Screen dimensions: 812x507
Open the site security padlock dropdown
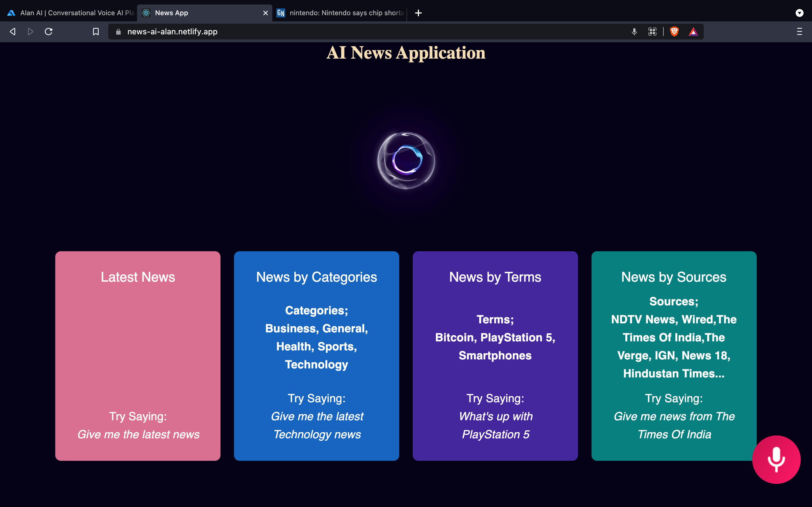tap(118, 32)
